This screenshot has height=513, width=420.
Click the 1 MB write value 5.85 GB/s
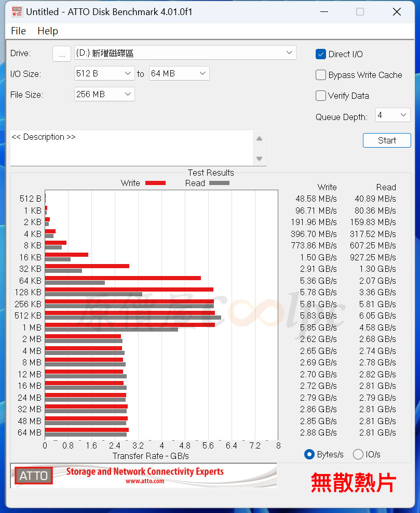tap(318, 328)
